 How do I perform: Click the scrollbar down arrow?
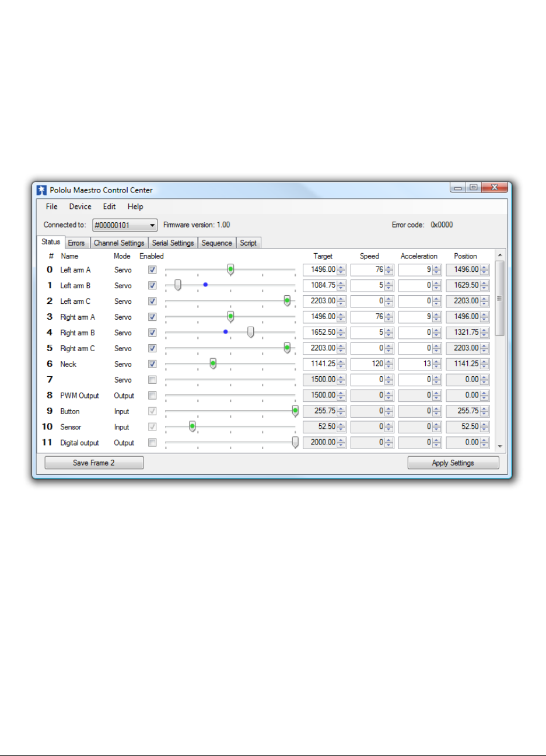(x=500, y=447)
